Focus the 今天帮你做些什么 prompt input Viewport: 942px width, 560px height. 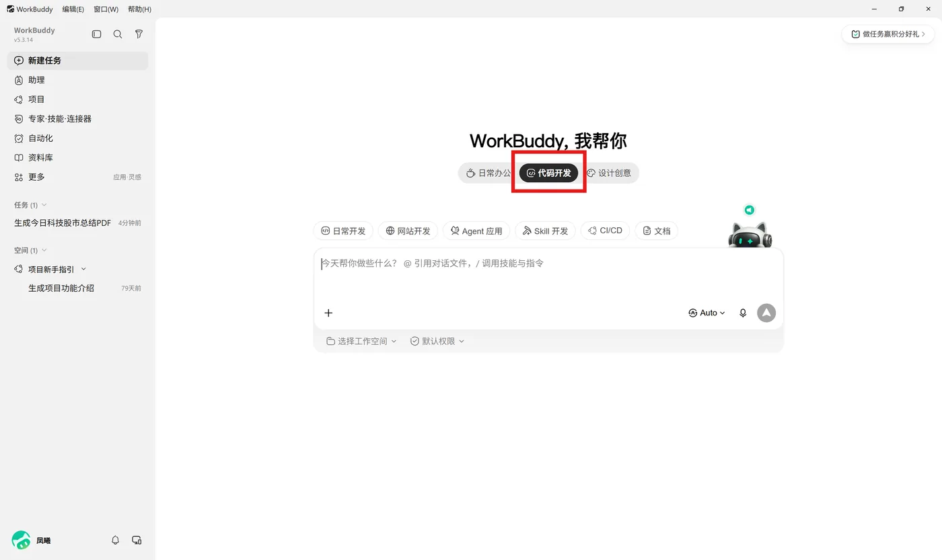pyautogui.click(x=548, y=276)
